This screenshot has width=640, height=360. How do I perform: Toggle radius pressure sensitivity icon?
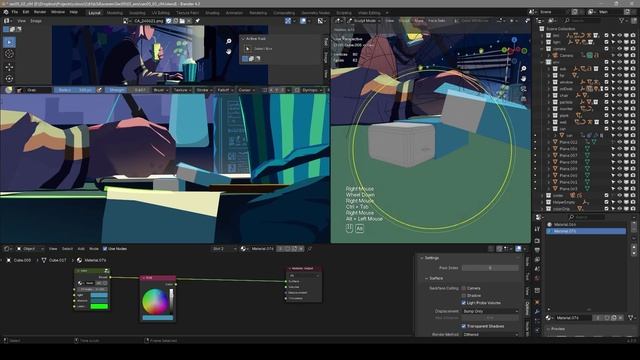pyautogui.click(x=99, y=90)
